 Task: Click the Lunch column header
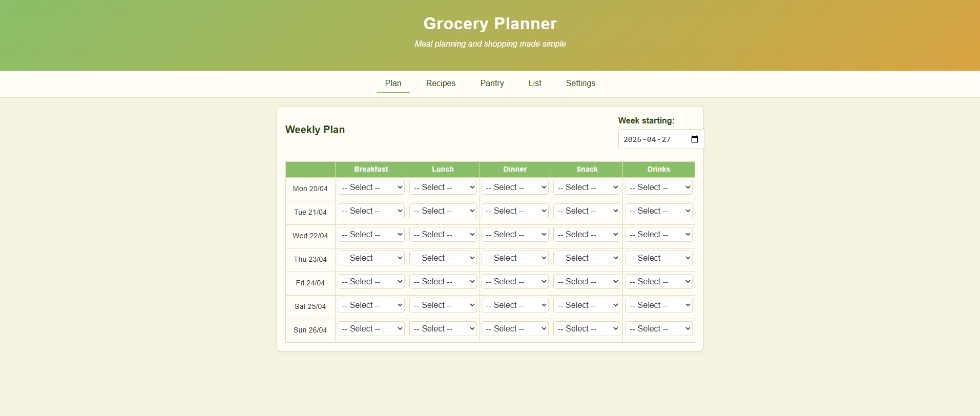443,169
